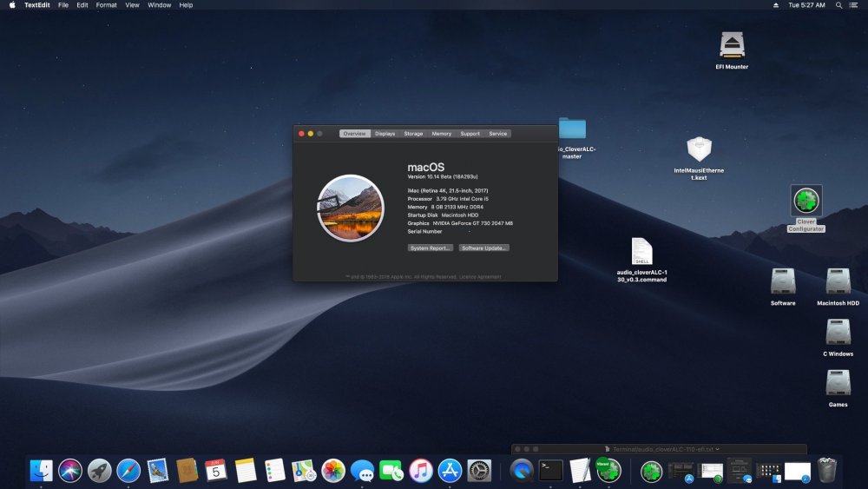Open Clover Configurator with Vibrant badge in Dock
Image resolution: width=868 pixels, height=489 pixels.
point(608,470)
